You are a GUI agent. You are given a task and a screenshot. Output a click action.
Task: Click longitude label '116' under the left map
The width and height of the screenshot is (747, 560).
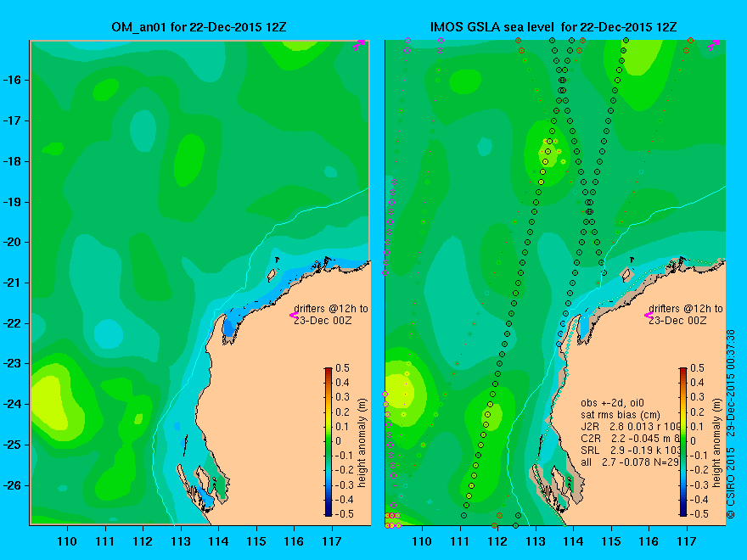[x=294, y=541]
